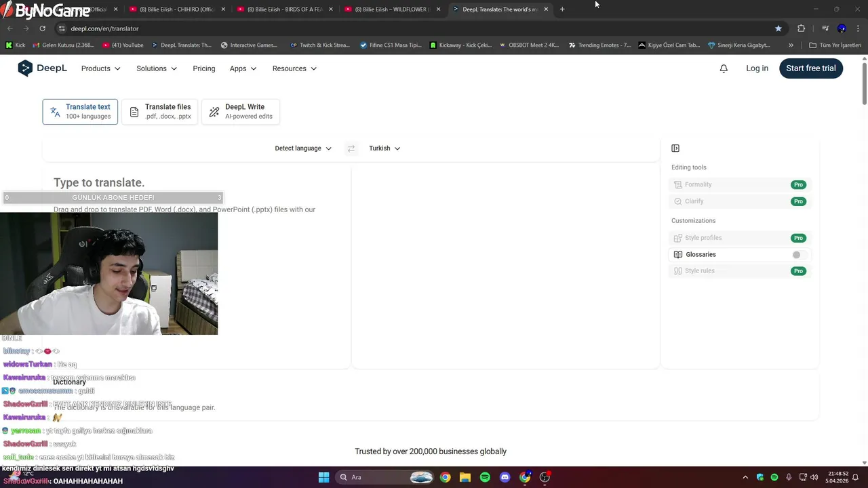
Task: Open Discord from the taskbar
Action: point(505,477)
